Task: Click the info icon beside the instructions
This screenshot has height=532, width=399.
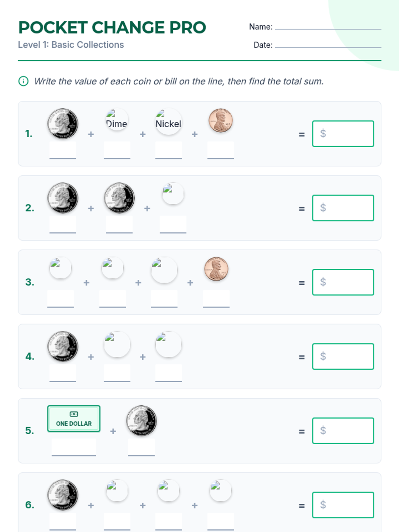Action: pos(23,81)
